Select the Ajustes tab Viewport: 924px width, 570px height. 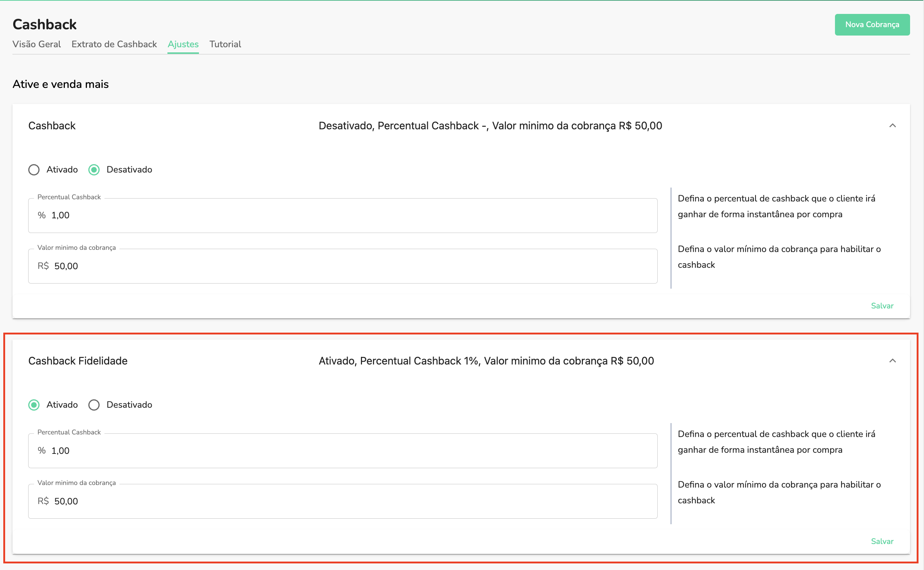tap(183, 44)
